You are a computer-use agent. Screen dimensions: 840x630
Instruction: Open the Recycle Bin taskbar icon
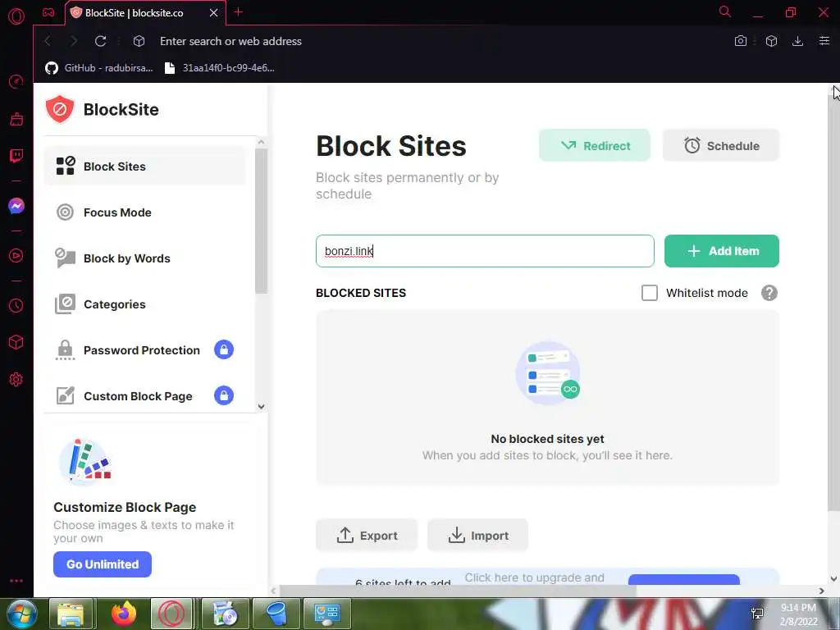276,614
